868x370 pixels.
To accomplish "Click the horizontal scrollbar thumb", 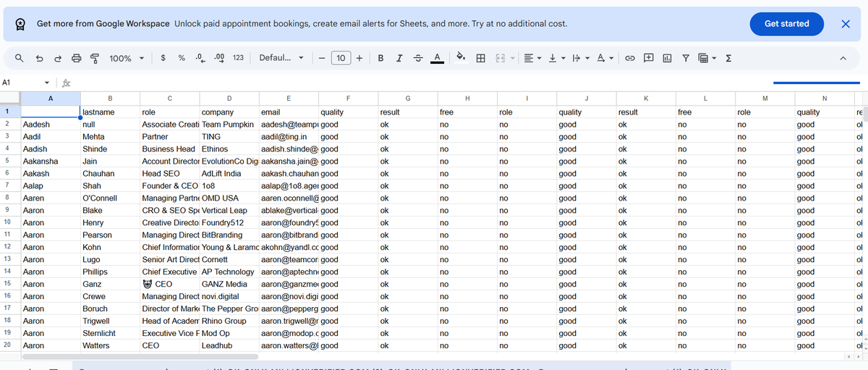I will click(x=140, y=356).
